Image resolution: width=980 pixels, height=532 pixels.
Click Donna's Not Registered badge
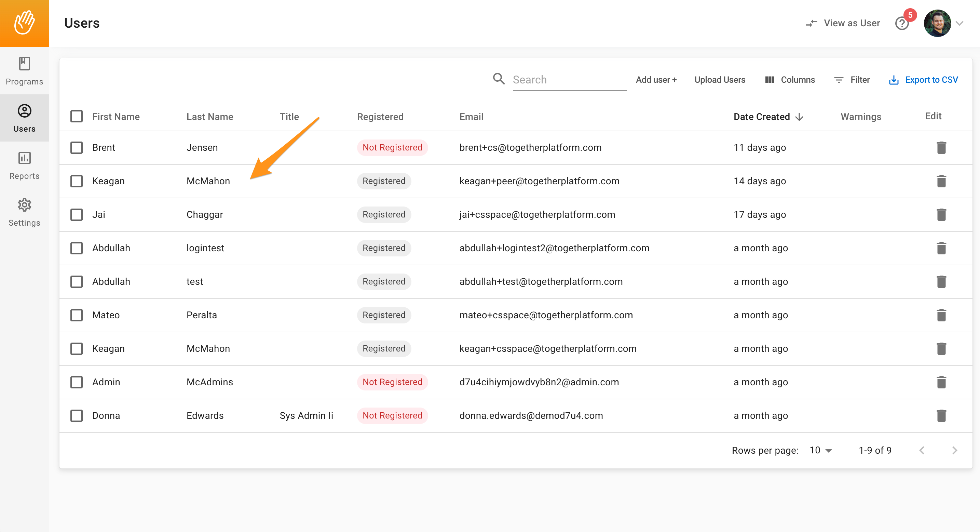coord(392,415)
